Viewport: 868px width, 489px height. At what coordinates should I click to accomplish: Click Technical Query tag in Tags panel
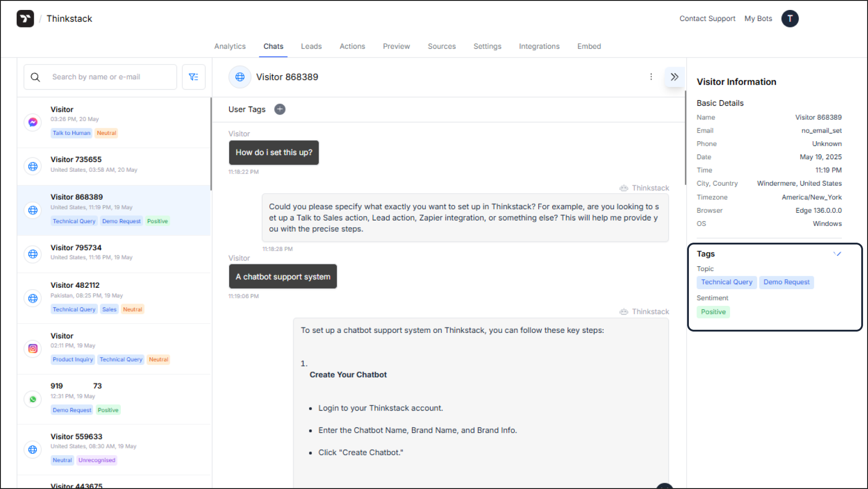(x=727, y=282)
